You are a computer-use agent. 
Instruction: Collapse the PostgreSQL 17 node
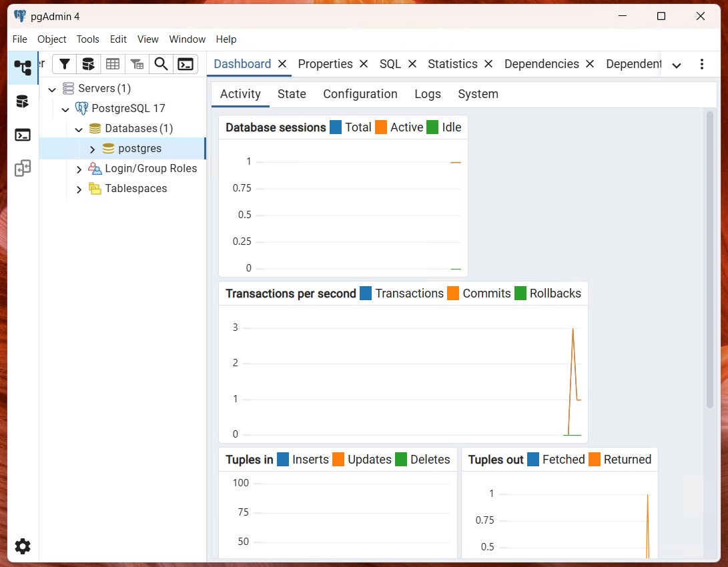click(x=65, y=109)
